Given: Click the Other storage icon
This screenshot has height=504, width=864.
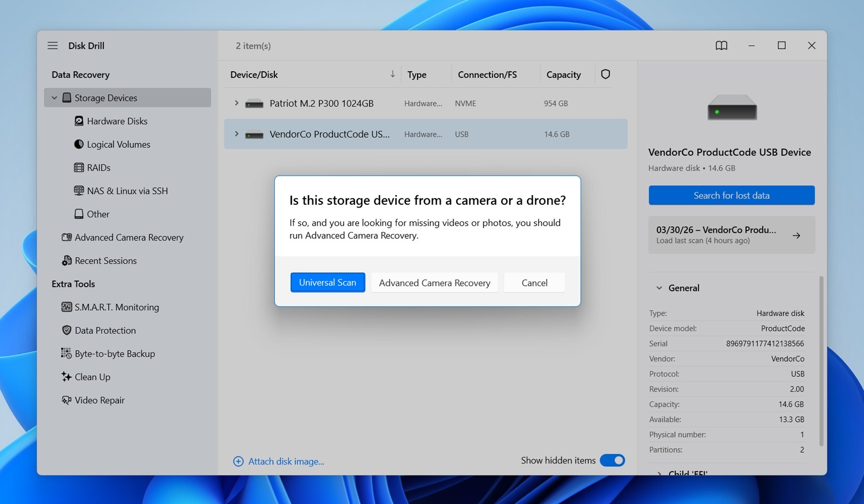Looking at the screenshot, I should click(x=79, y=214).
